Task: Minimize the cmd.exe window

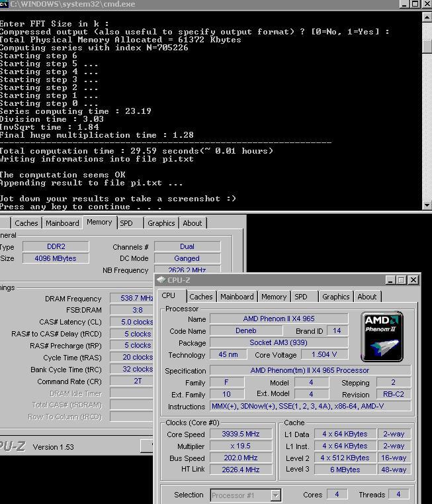Action: (404, 4)
